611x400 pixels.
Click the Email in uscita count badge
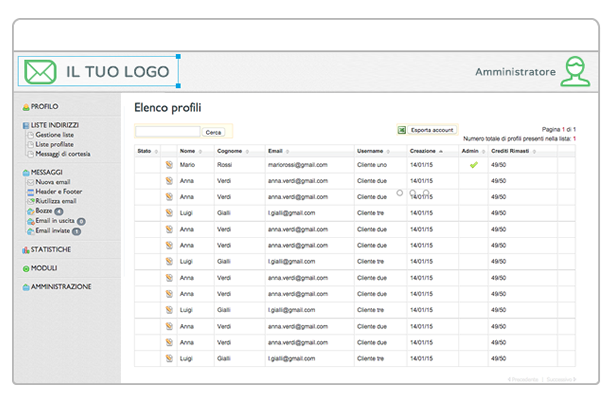[81, 221]
